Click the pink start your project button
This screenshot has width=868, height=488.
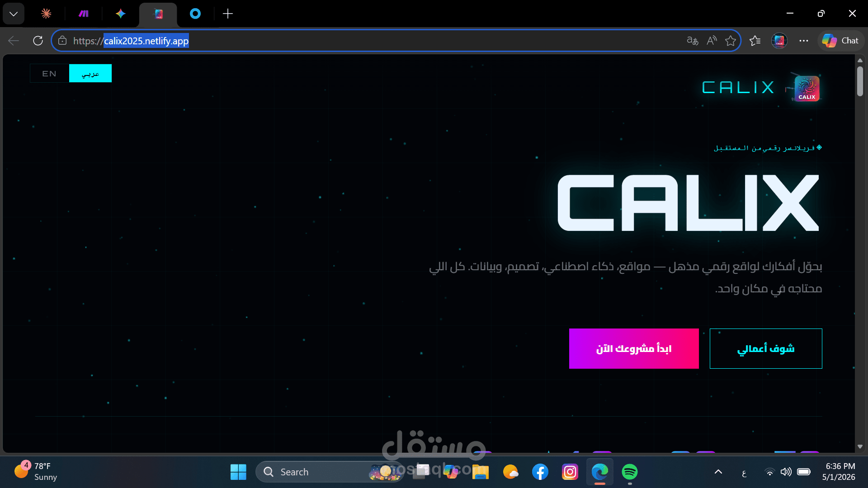click(x=634, y=348)
